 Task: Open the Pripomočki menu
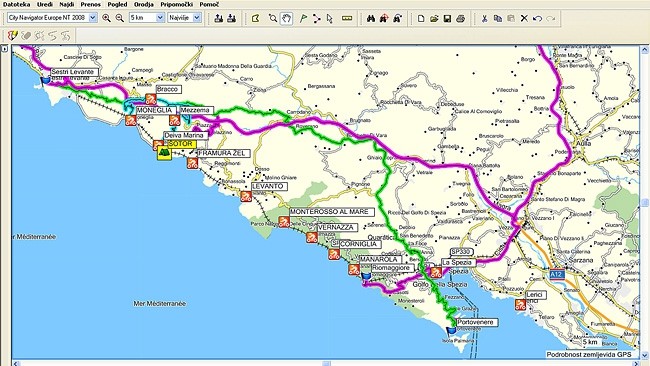pos(177,4)
